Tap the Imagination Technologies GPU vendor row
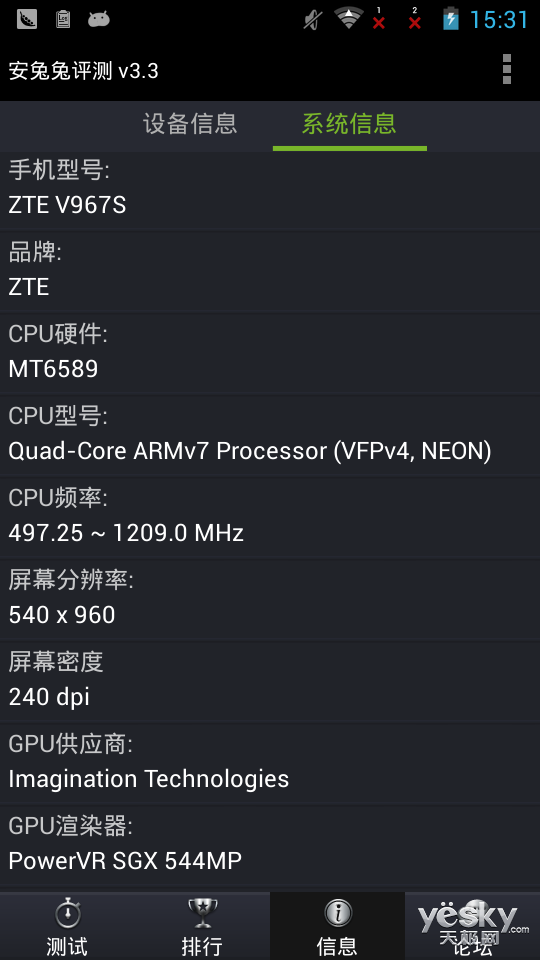The width and height of the screenshot is (540, 960). [x=270, y=763]
